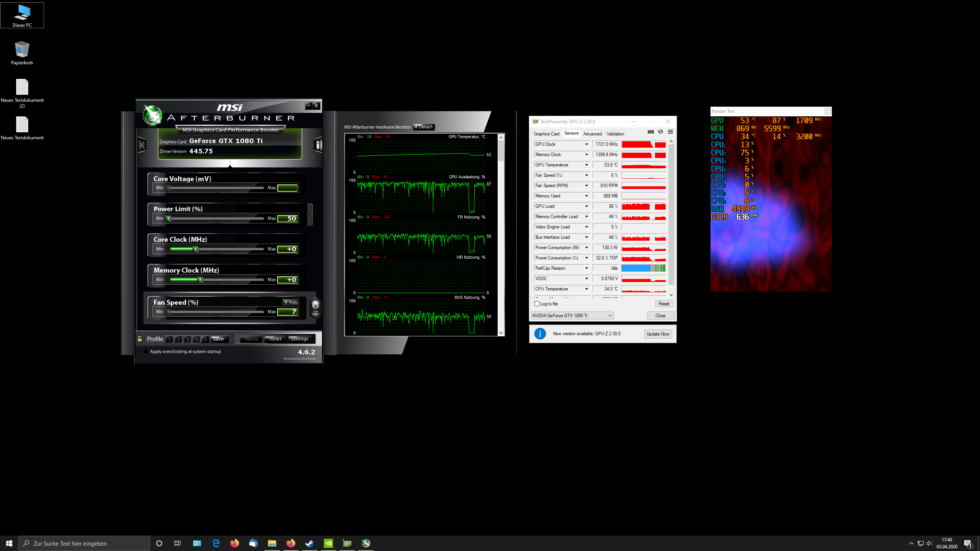Click the GPU-Z screenshot camera icon
Viewport: 980px width, 551px height.
(650, 132)
